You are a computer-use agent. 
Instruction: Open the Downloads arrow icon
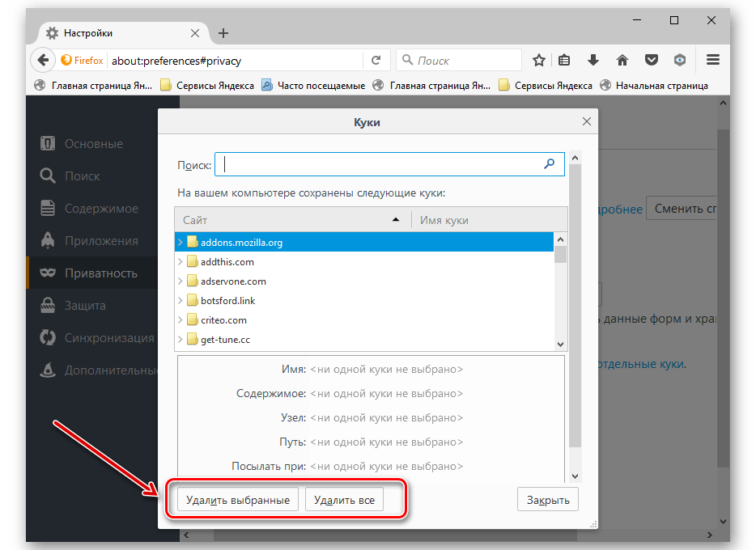point(593,60)
